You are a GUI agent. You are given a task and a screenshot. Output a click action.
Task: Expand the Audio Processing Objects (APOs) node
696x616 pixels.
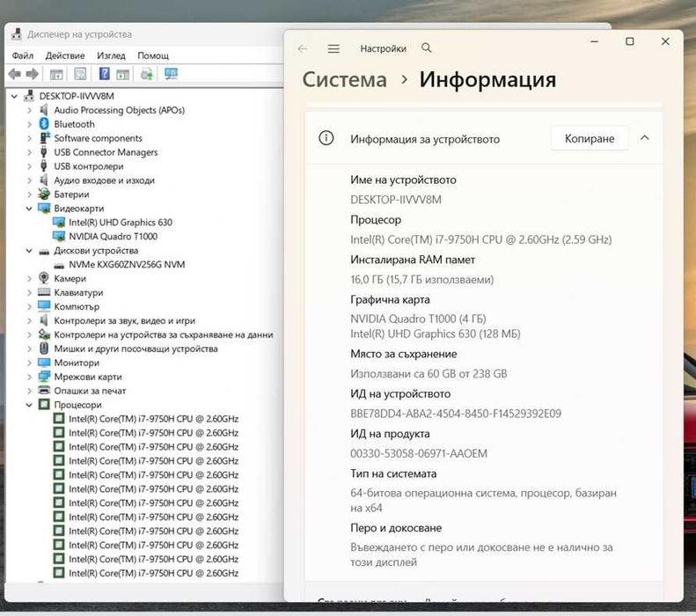[29, 110]
